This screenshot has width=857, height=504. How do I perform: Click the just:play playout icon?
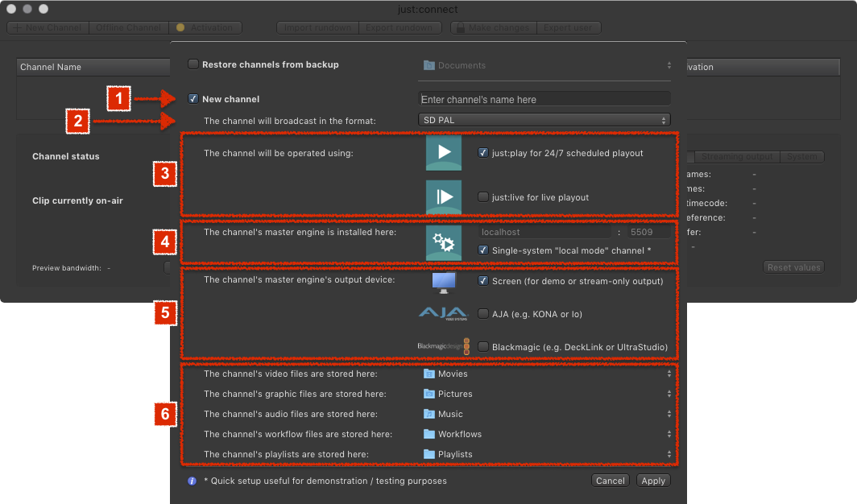coord(443,153)
